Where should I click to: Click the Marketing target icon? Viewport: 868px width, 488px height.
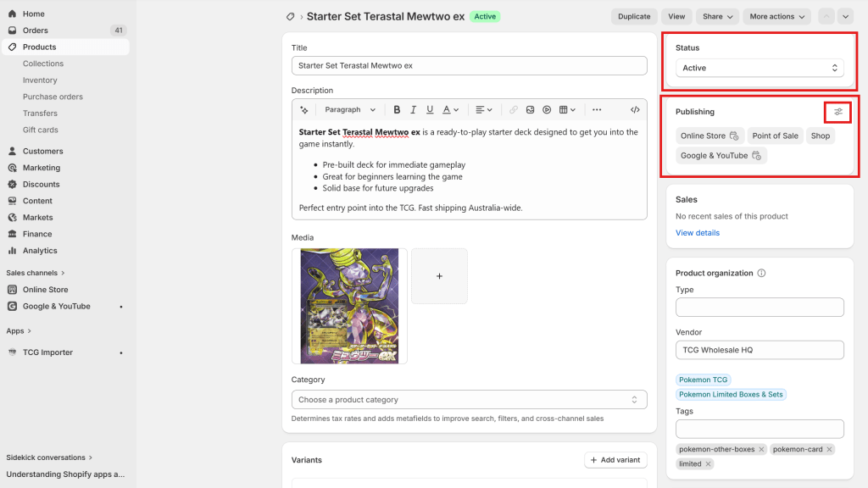click(12, 168)
